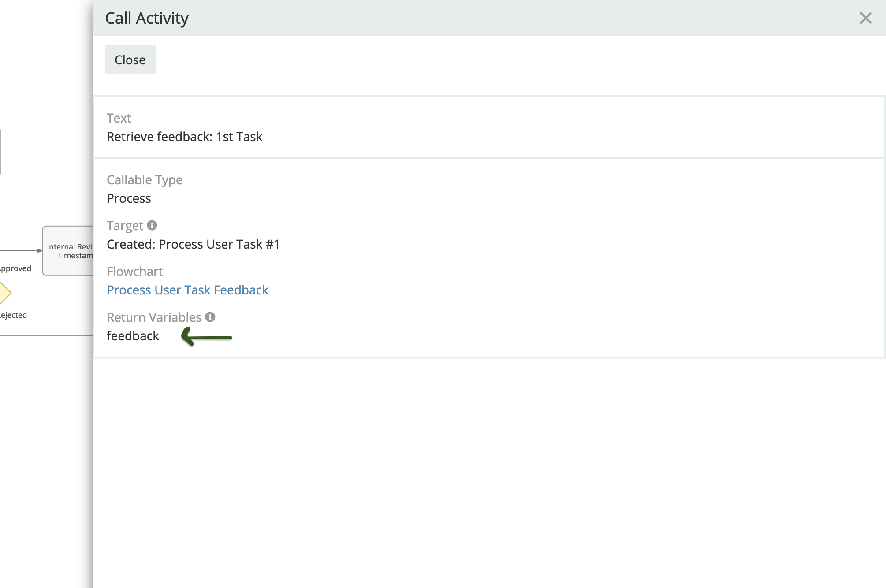Screen dimensions: 886x588
Task: Click the Flowchart field label
Action: pyautogui.click(x=134, y=272)
